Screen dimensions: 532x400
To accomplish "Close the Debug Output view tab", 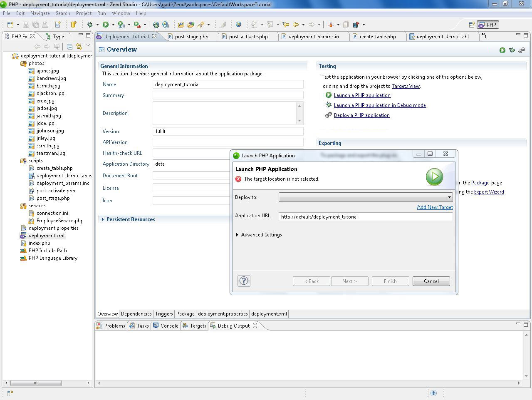I will tap(255, 325).
